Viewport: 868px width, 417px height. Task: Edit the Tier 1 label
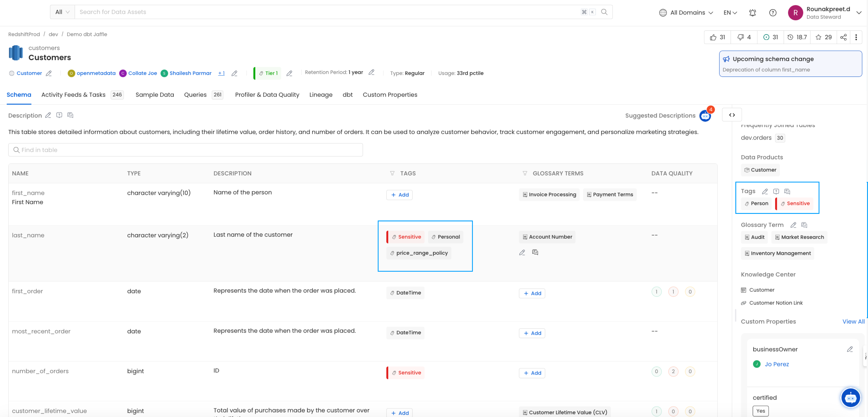289,73
